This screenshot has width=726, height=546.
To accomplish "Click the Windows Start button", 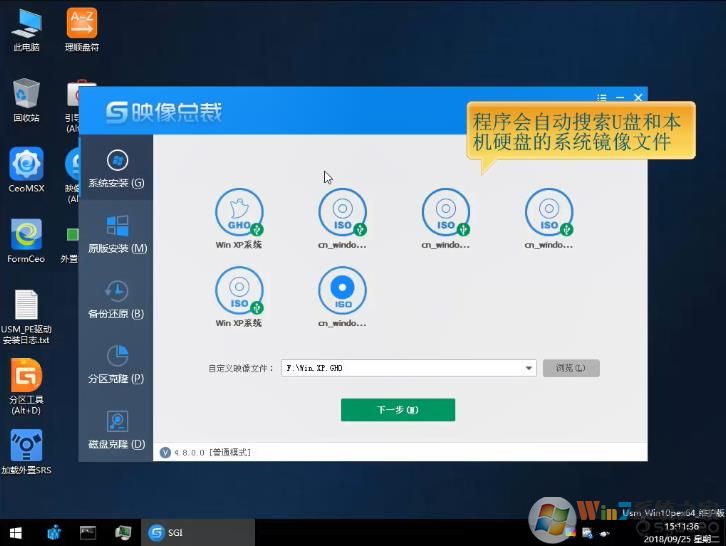I will (16, 532).
